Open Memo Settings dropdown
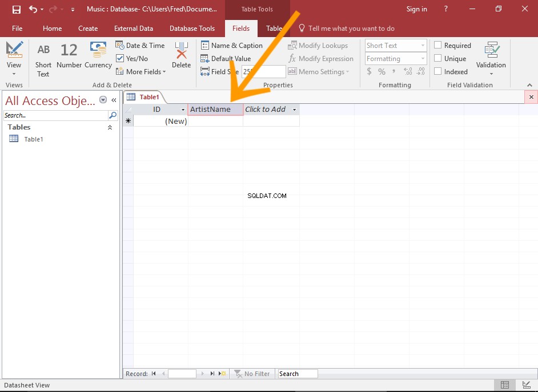Viewport: 538px width, 392px height. pos(319,72)
